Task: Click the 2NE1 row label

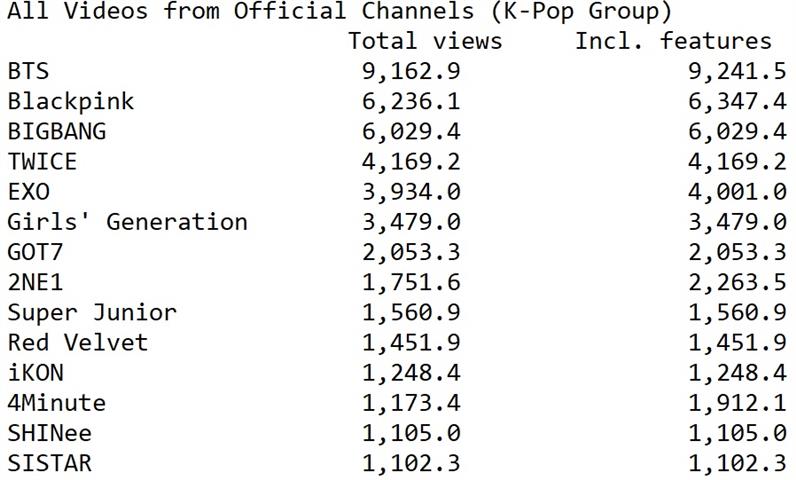Action: pyautogui.click(x=35, y=282)
